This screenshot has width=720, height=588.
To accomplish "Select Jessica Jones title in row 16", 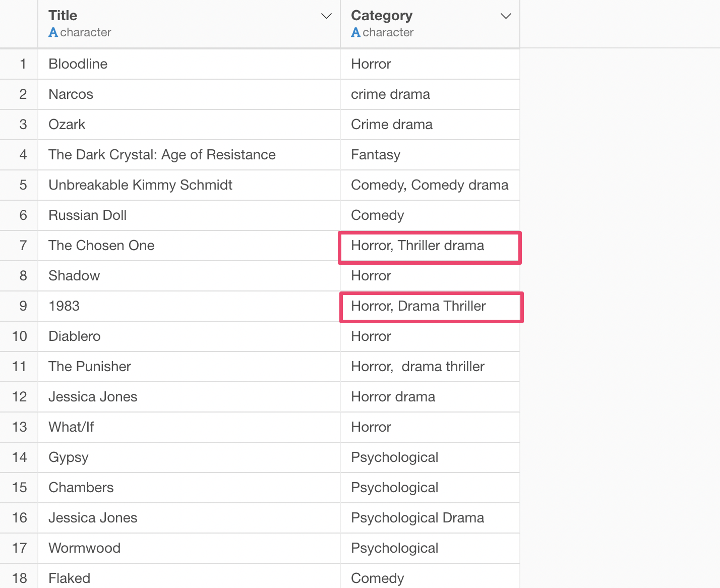I will (x=189, y=518).
